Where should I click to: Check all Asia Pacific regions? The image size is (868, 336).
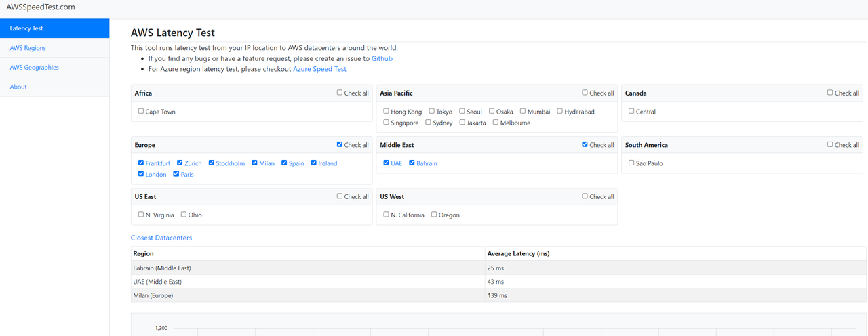click(x=585, y=93)
